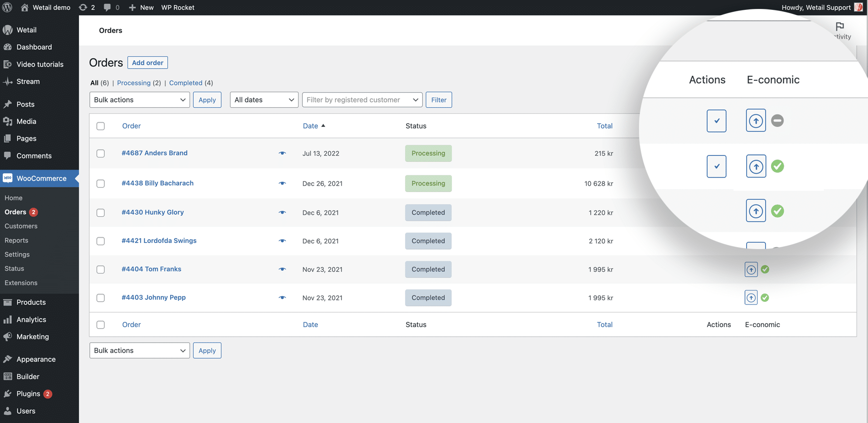This screenshot has width=868, height=423.
Task: Open Products in the admin sidebar
Action: [31, 302]
